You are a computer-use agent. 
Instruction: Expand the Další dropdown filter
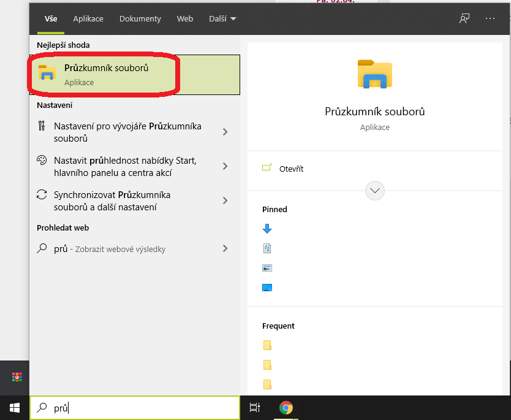coord(222,18)
